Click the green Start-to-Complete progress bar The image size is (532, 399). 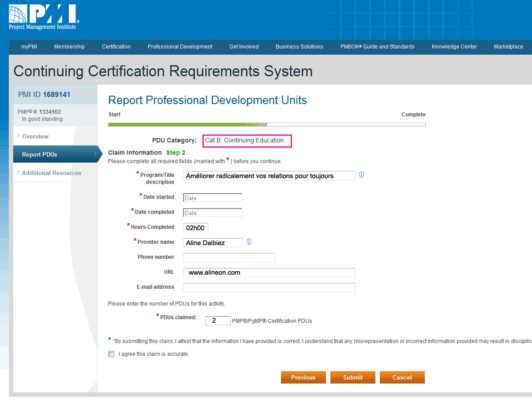point(267,125)
